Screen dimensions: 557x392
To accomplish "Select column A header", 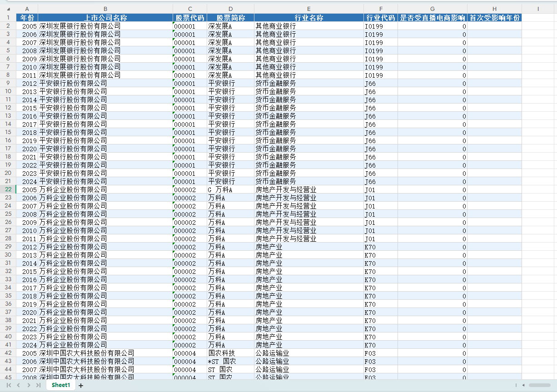I will 27,9.
